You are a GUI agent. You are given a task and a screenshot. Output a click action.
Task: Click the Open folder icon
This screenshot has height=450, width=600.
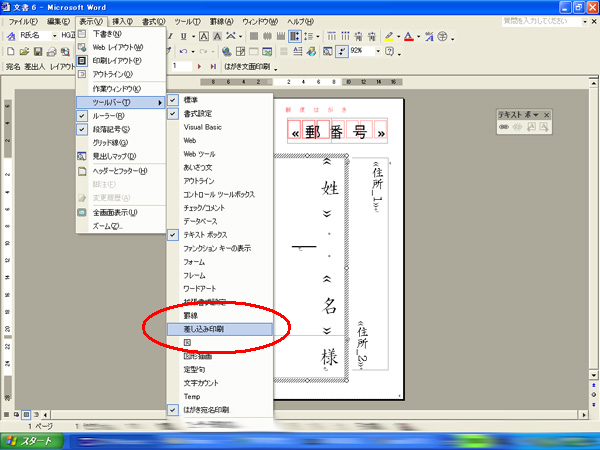(24, 51)
